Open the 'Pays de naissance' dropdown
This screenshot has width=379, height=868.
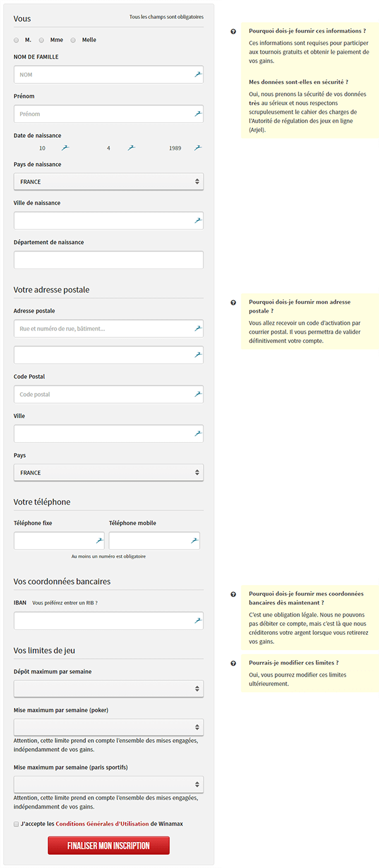pyautogui.click(x=109, y=181)
